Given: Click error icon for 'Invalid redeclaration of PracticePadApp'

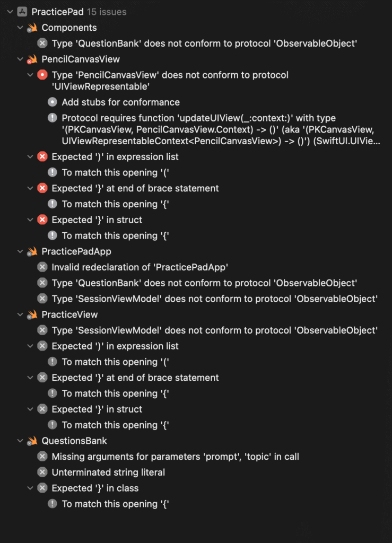Looking at the screenshot, I should (42, 267).
